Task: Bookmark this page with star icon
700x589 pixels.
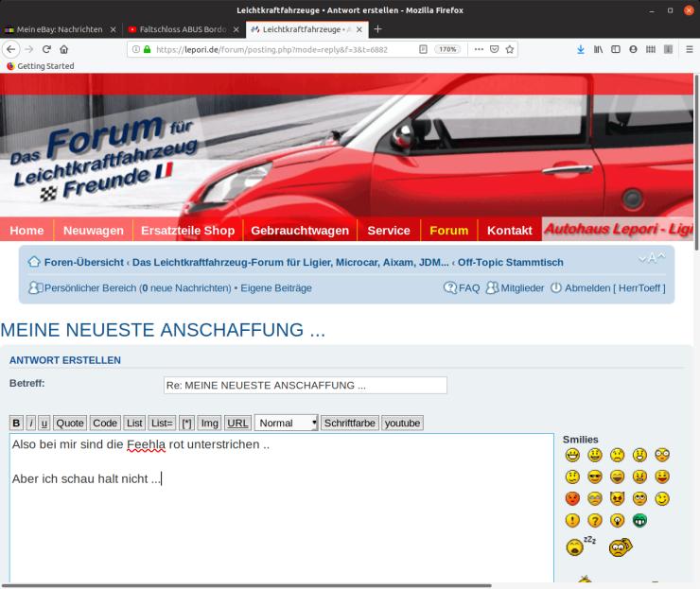Action: coord(509,49)
